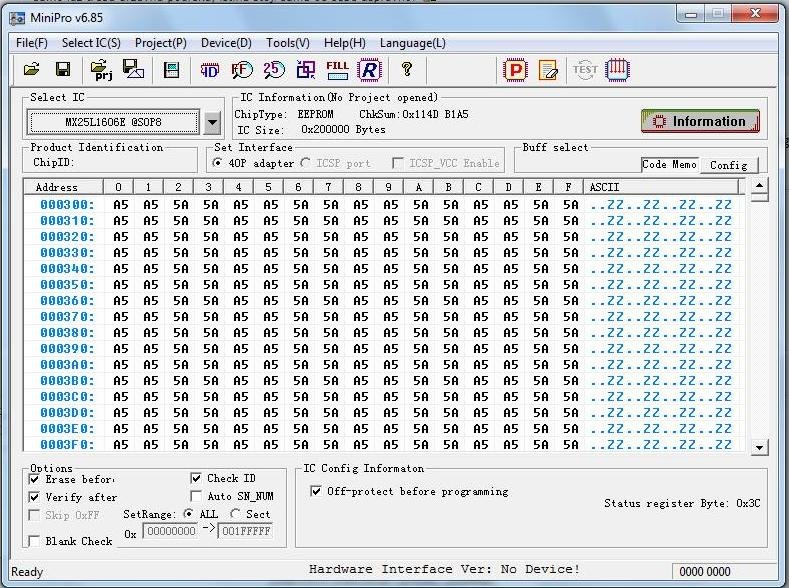Click the question mark help icon
This screenshot has width=789, height=588.
406,69
